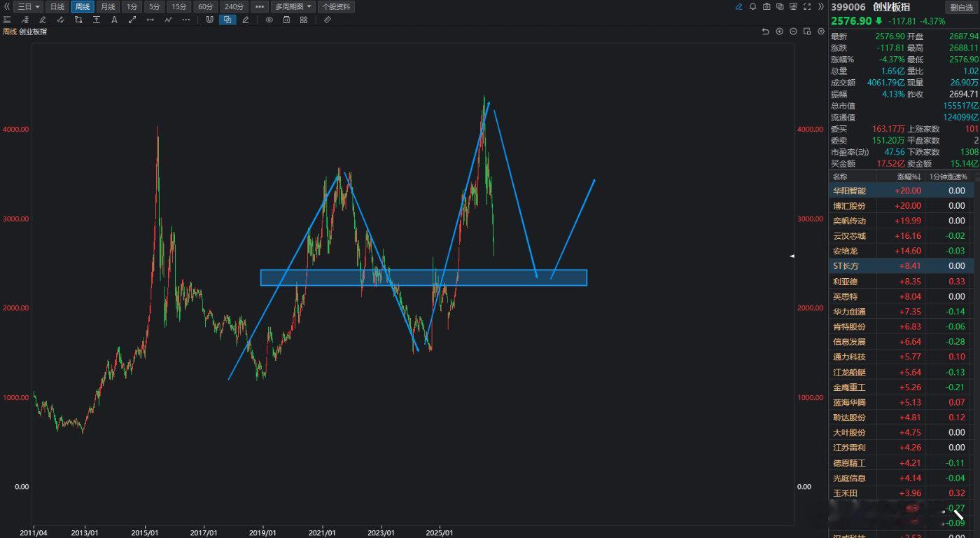980x538 pixels.
Task: Click the fullscreen icon
Action: (807, 6)
